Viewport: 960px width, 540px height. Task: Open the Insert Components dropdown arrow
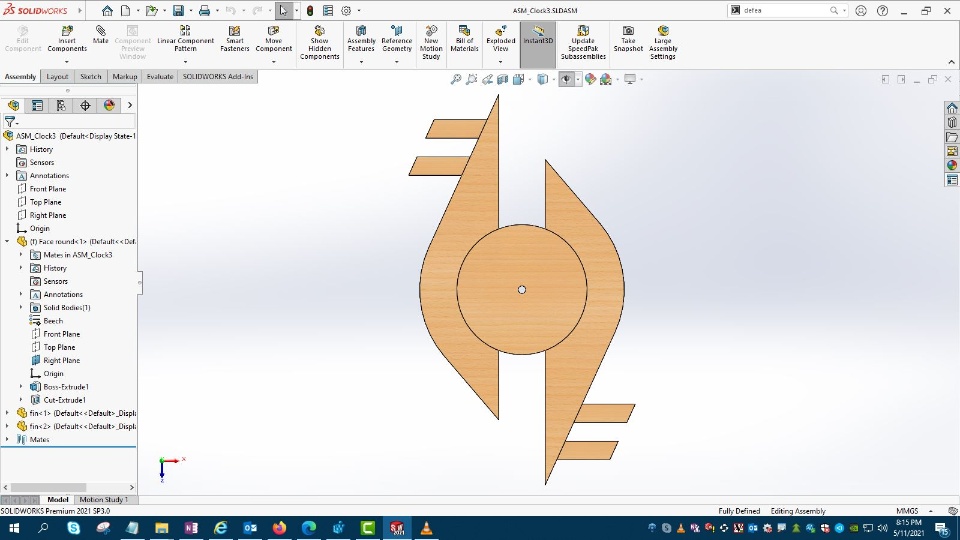pos(67,62)
